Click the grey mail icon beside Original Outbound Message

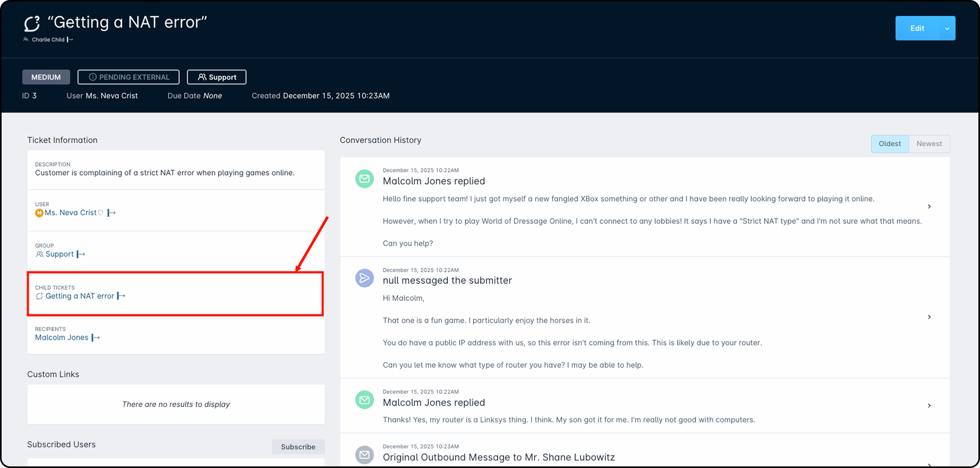tap(365, 455)
